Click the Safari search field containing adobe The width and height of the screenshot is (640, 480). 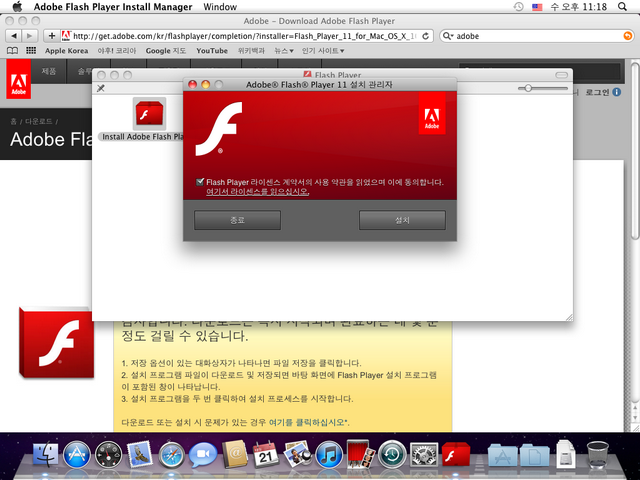pyautogui.click(x=537, y=36)
